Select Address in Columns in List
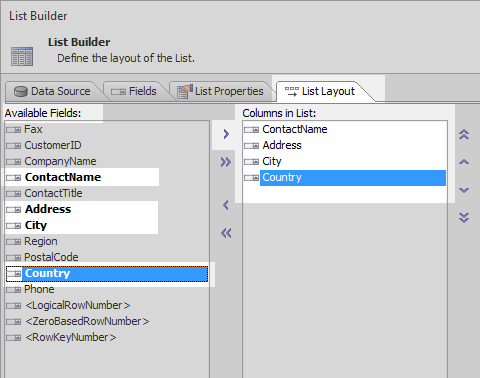 pyautogui.click(x=282, y=145)
